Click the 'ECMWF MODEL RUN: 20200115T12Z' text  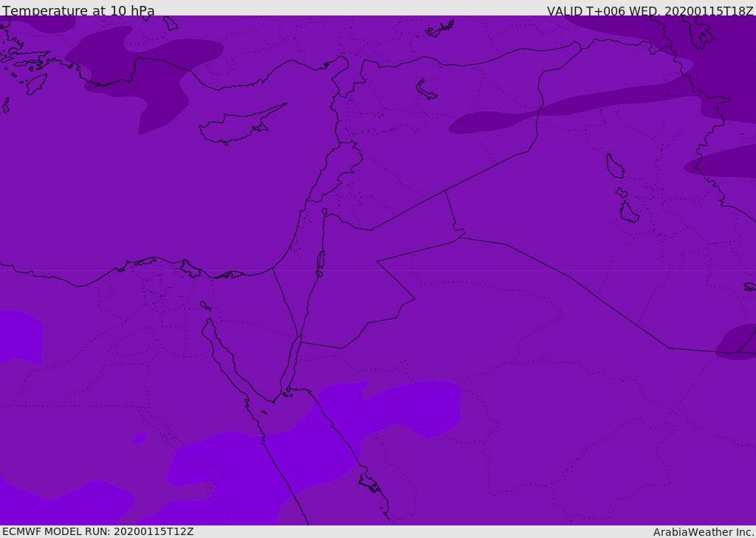click(x=98, y=532)
